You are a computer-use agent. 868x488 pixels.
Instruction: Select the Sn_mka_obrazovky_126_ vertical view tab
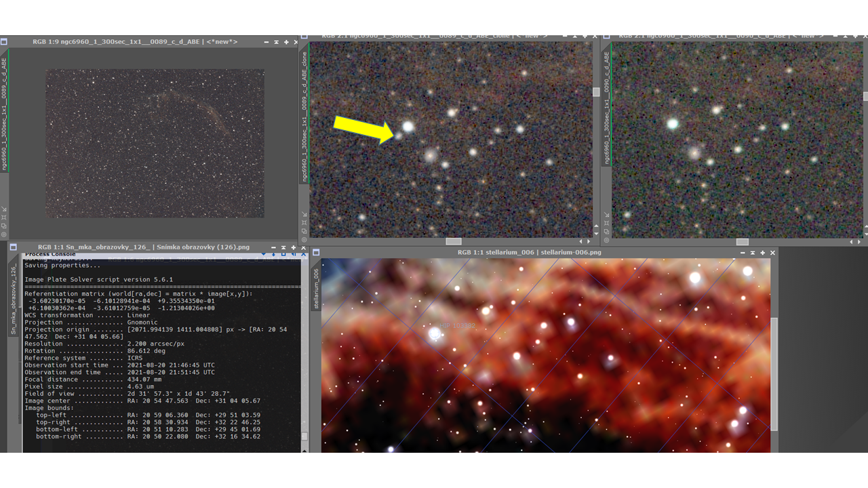(13, 298)
